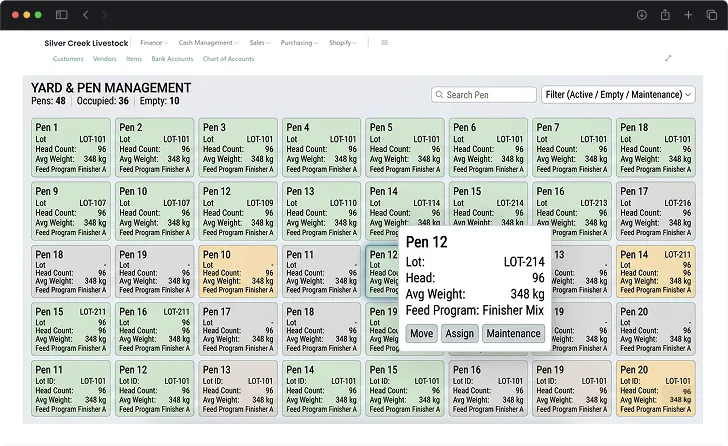Click the Maintenance button in popup

[x=513, y=333]
